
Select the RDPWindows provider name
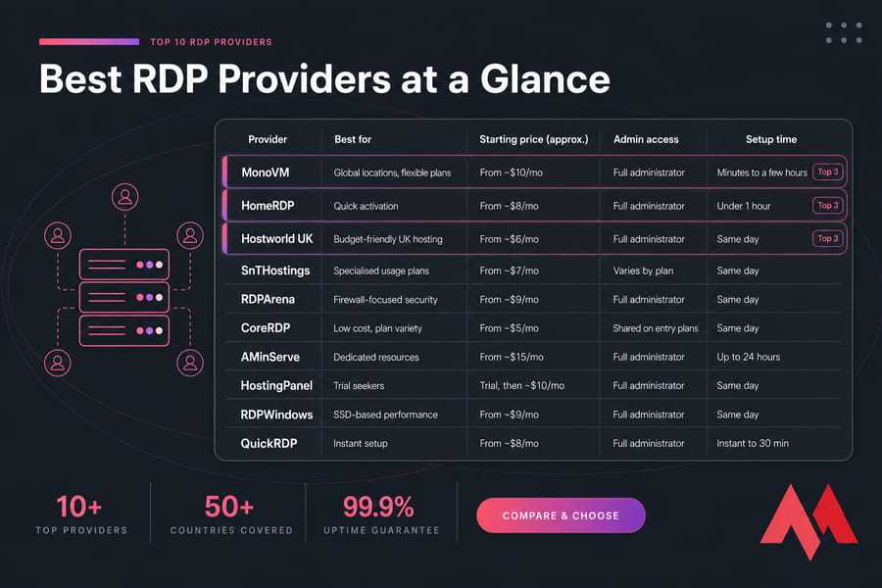pyautogui.click(x=276, y=415)
